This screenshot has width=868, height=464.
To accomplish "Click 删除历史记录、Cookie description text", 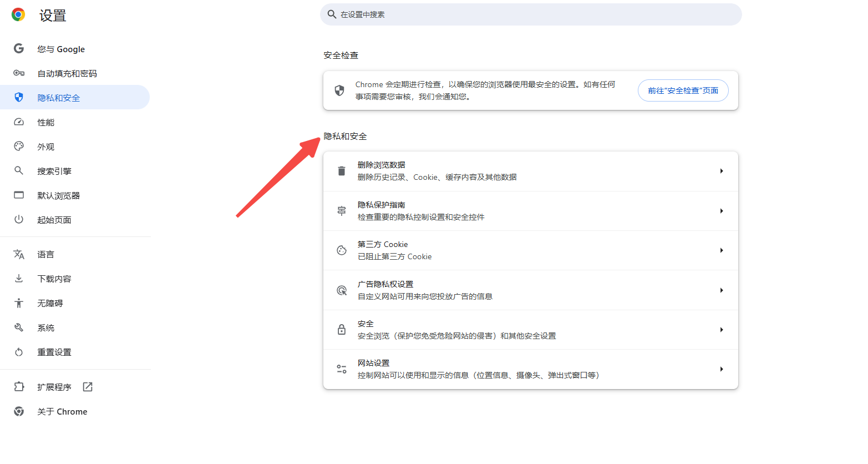I will click(x=437, y=177).
